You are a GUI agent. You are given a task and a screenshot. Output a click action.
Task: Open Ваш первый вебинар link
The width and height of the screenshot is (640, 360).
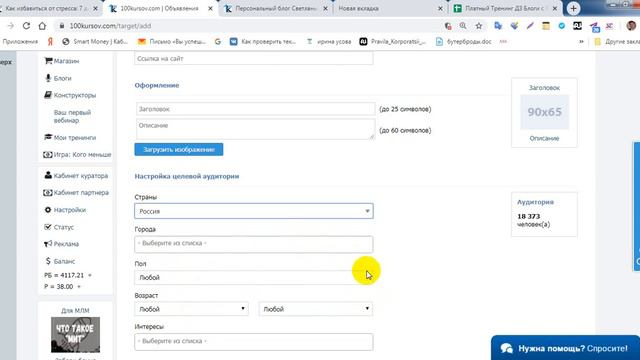(72, 116)
